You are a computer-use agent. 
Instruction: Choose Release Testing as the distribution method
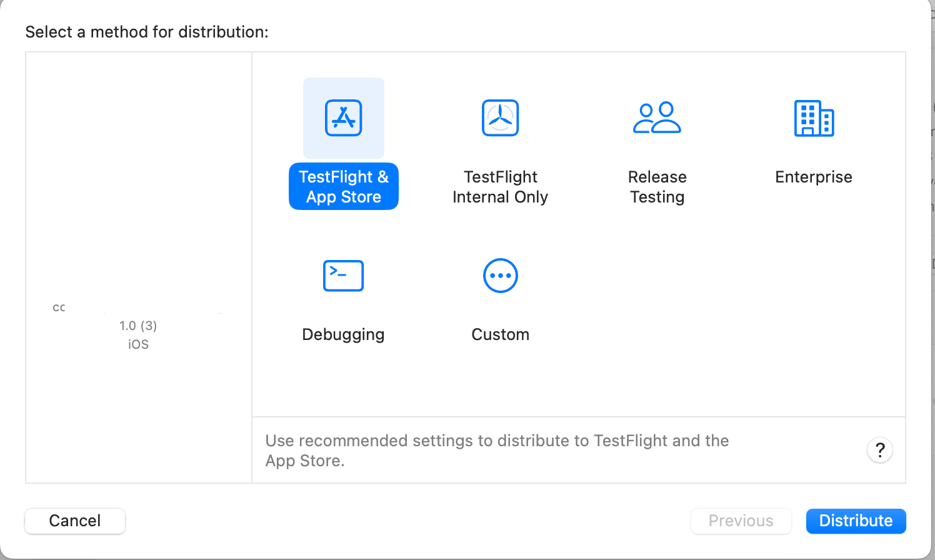click(657, 144)
